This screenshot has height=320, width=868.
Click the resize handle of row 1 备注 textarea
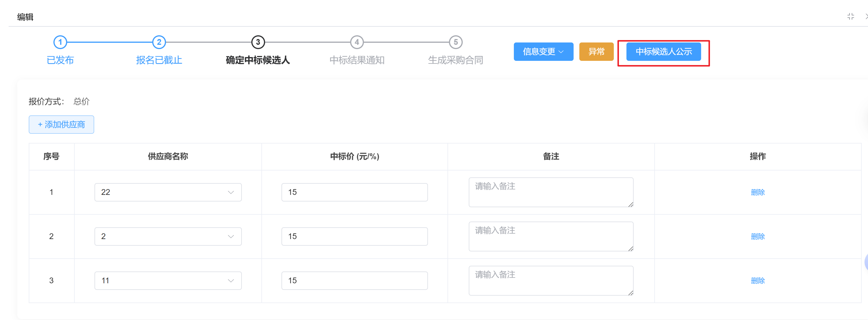pyautogui.click(x=630, y=204)
